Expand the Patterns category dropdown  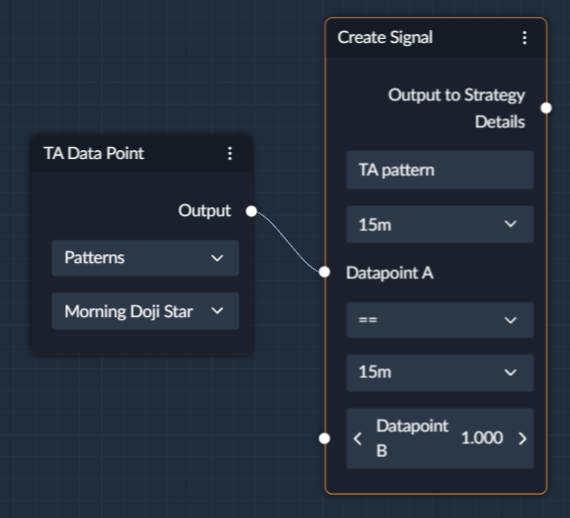145,258
